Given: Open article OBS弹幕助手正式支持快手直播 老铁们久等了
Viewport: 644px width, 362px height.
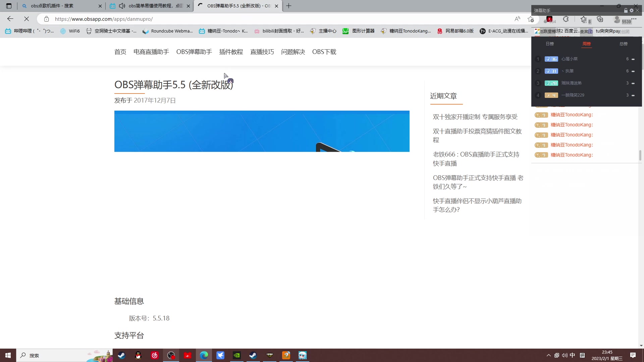Looking at the screenshot, I should coord(478,182).
